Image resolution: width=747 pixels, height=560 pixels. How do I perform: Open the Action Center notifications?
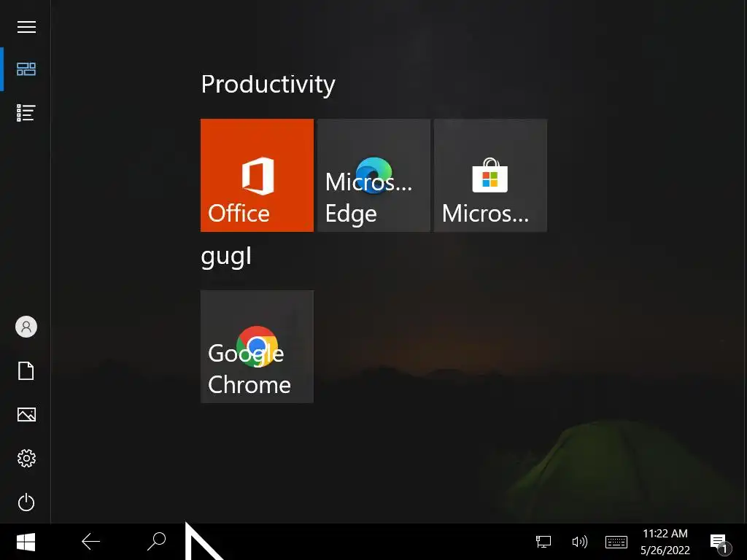pos(720,542)
